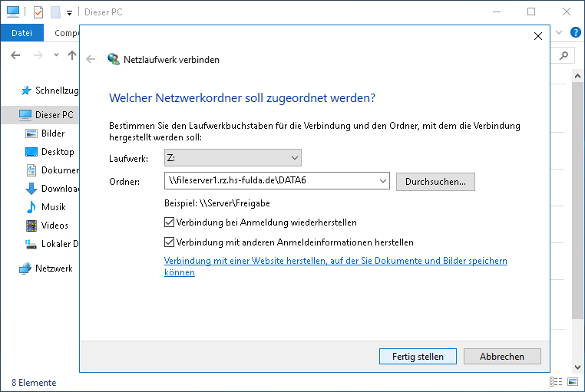Image resolution: width=585 pixels, height=392 pixels.
Task: Open the Datei ribbon tab
Action: (x=21, y=32)
